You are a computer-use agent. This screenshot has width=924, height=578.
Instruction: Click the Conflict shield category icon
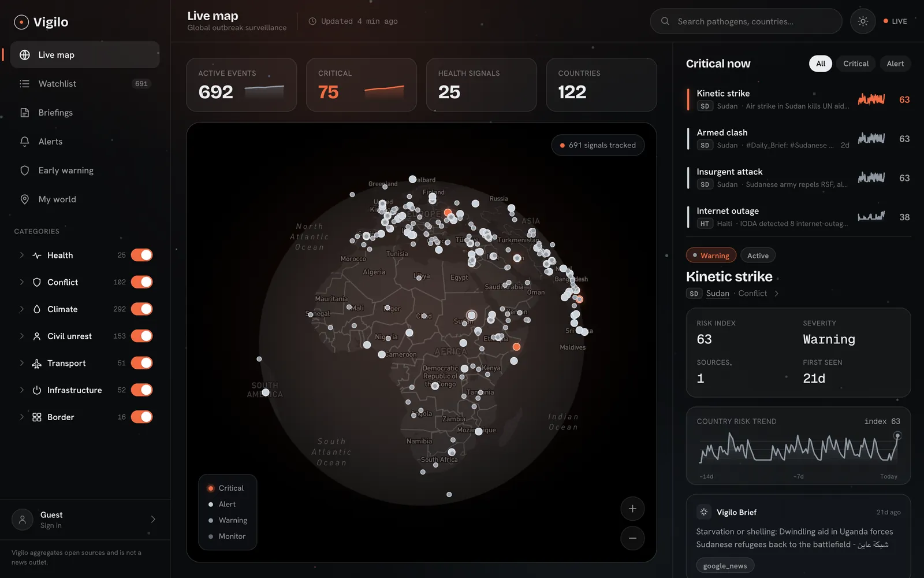[37, 282]
